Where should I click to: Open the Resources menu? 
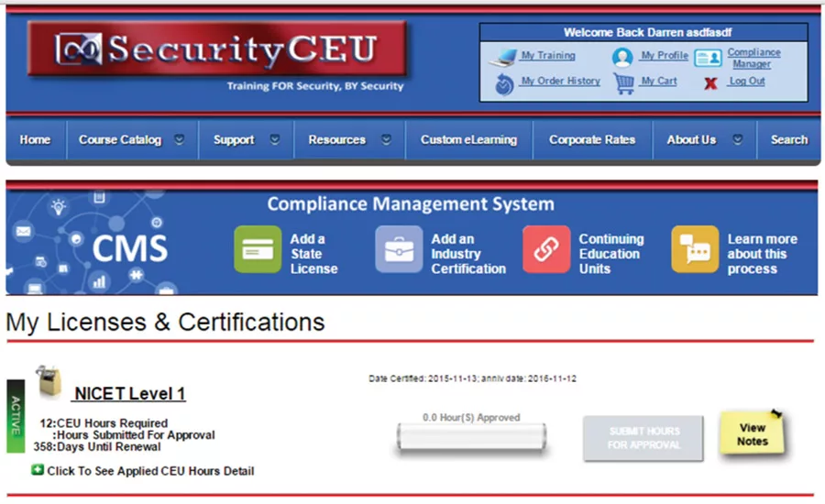click(x=336, y=139)
